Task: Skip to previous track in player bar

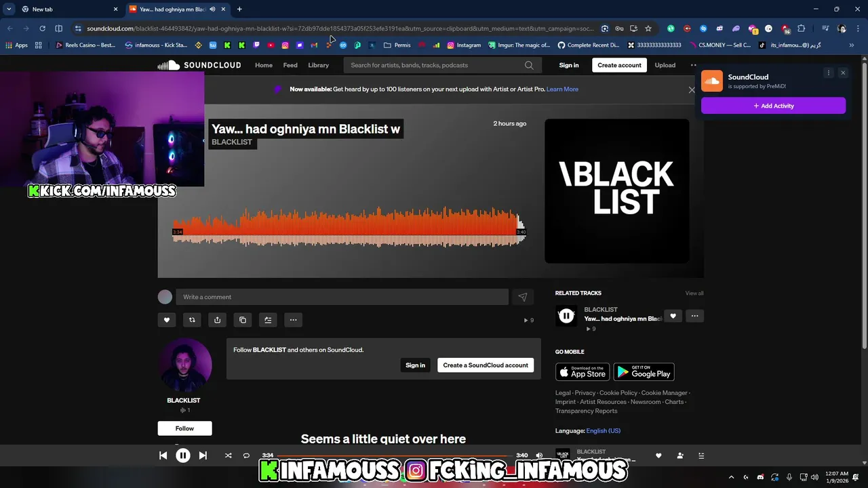Action: [x=163, y=455]
